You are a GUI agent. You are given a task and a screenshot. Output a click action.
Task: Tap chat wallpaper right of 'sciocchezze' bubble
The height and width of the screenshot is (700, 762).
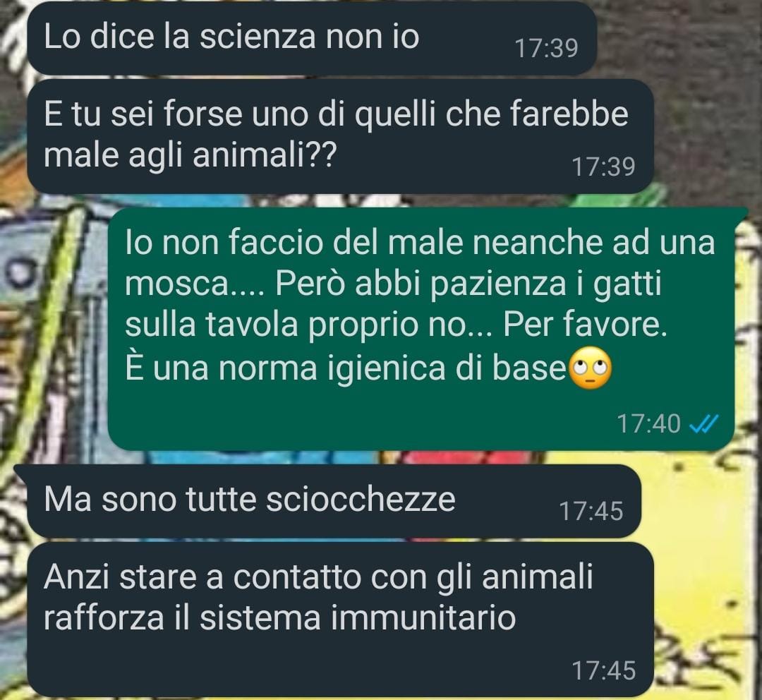[700, 501]
